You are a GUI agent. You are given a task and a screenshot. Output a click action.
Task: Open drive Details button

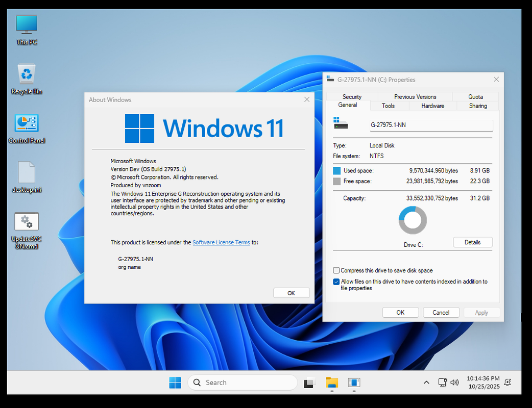tap(473, 242)
